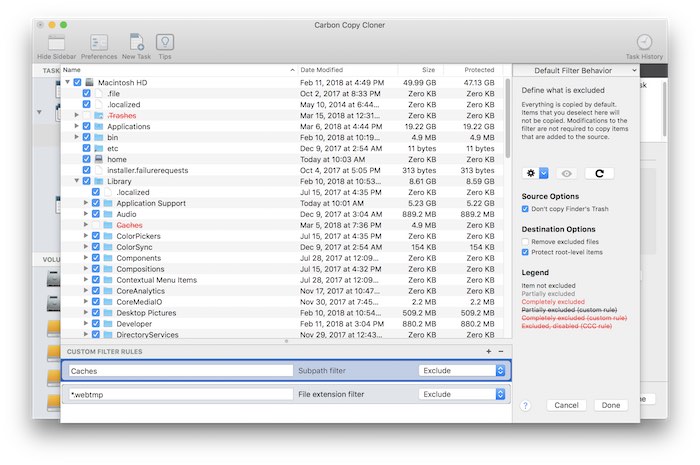
Task: Click the Applications folder icon
Action: (99, 126)
